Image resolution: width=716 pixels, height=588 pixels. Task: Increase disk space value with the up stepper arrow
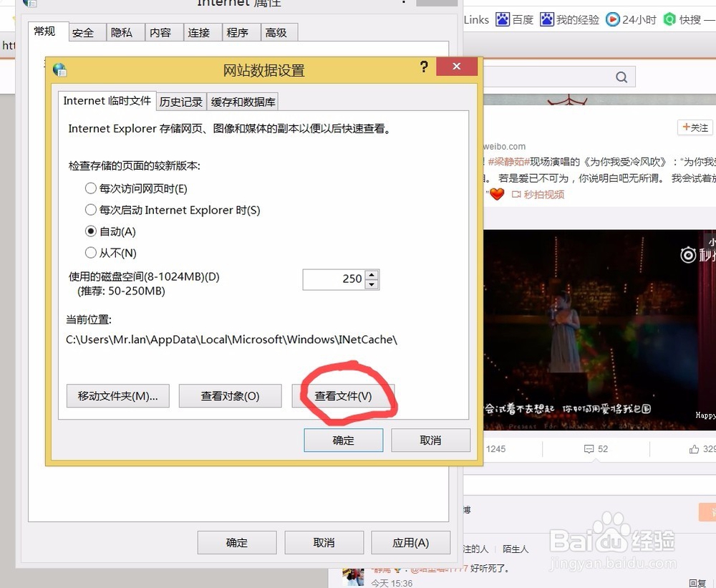pos(372,275)
